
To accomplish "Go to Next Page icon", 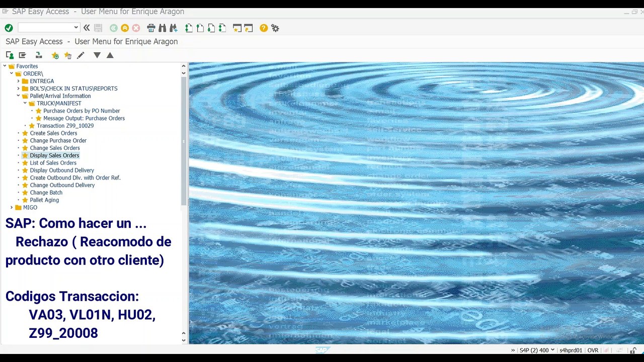I will [x=211, y=28].
